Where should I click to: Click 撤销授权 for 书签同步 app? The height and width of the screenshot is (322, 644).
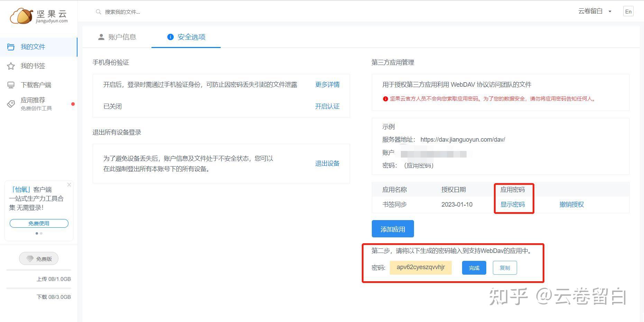pos(572,205)
